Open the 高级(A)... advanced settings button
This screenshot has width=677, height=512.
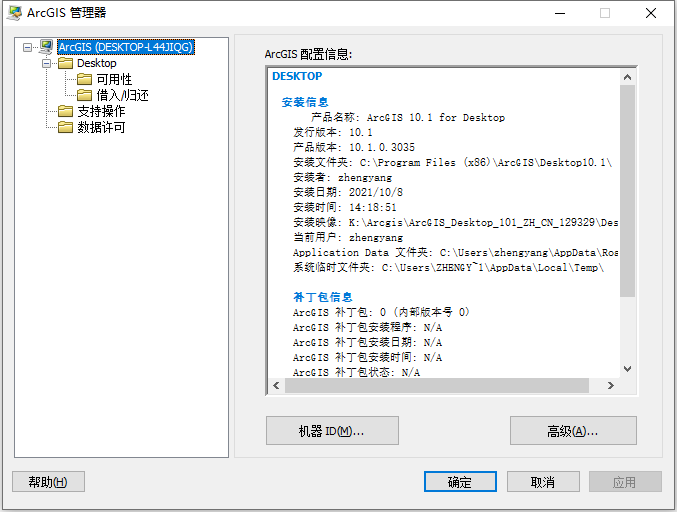(x=573, y=430)
